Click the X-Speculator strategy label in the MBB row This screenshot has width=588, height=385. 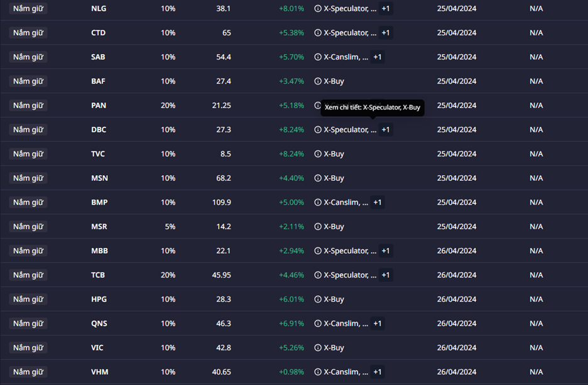click(x=350, y=251)
